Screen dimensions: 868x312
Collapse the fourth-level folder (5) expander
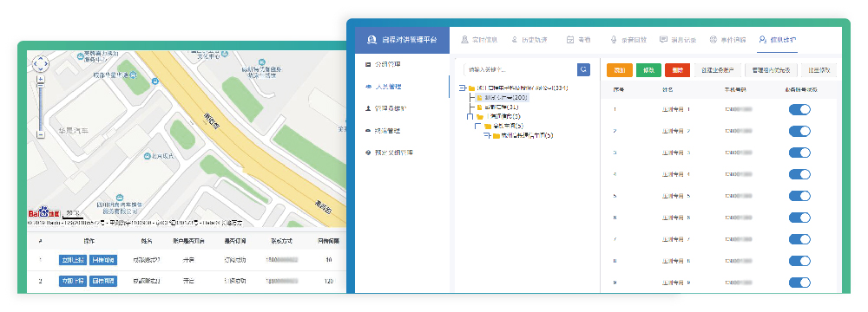tap(477, 127)
